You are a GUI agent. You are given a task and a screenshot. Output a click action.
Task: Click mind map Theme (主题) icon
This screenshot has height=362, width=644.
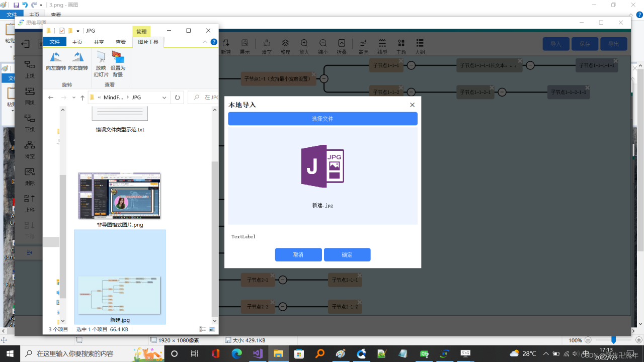401,47
